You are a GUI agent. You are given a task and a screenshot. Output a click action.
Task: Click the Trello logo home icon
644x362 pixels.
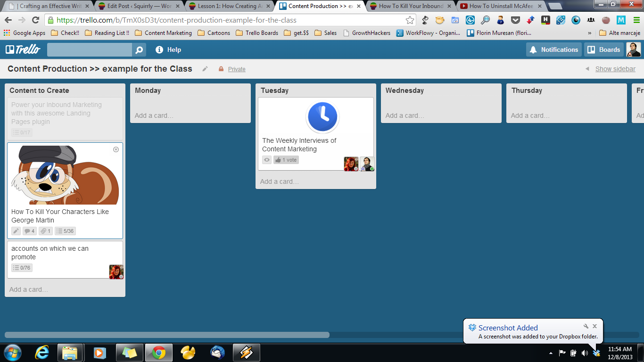[23, 49]
